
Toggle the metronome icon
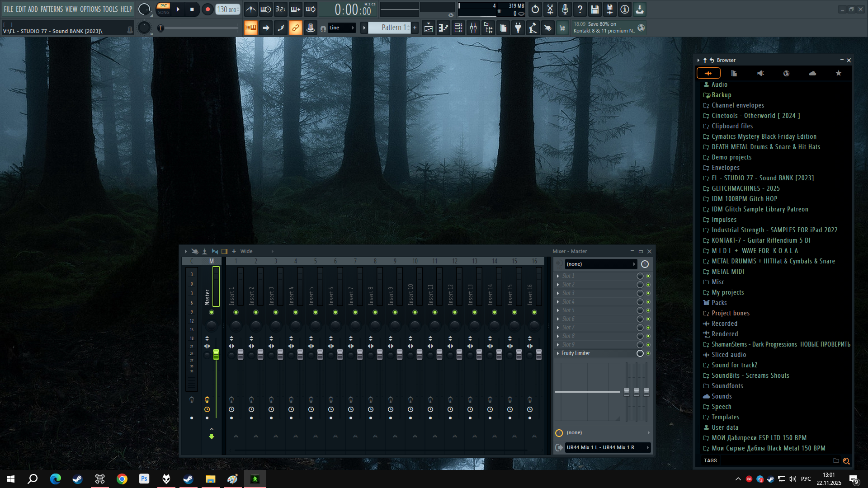[x=251, y=9]
